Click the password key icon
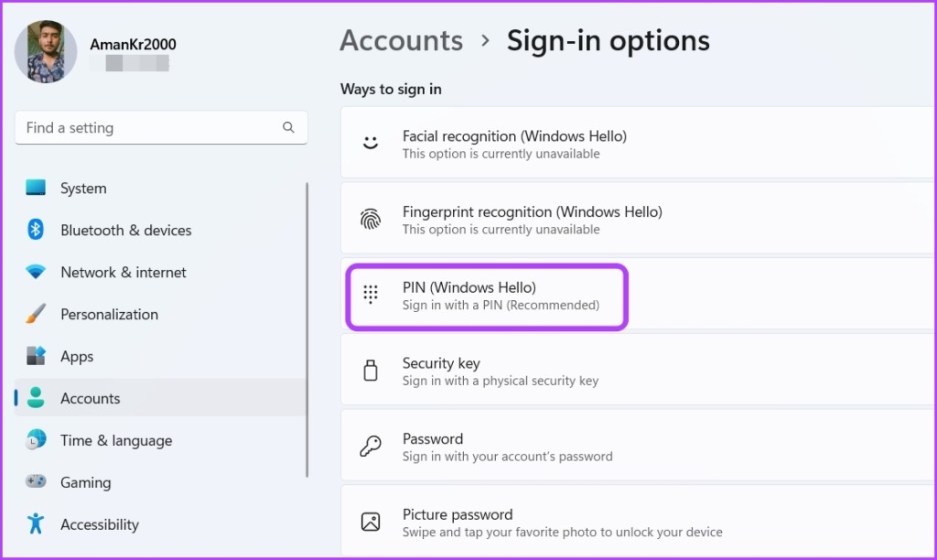This screenshot has width=937, height=560. [370, 446]
